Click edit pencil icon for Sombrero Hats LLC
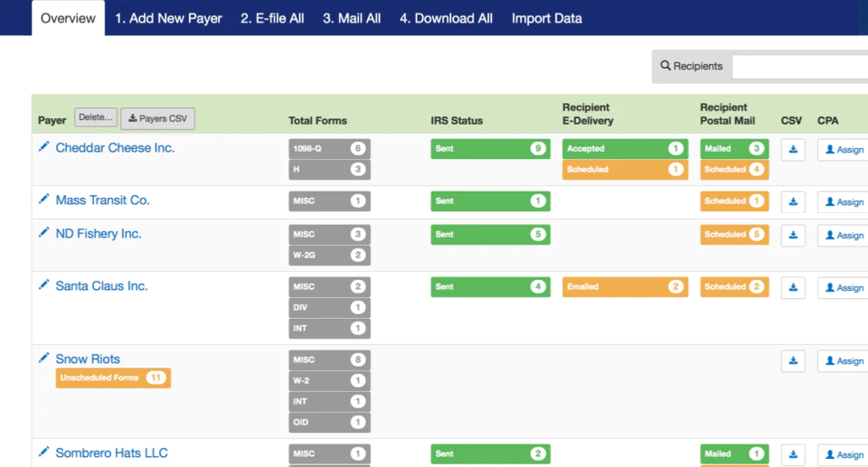The width and height of the screenshot is (868, 467). pos(43,452)
